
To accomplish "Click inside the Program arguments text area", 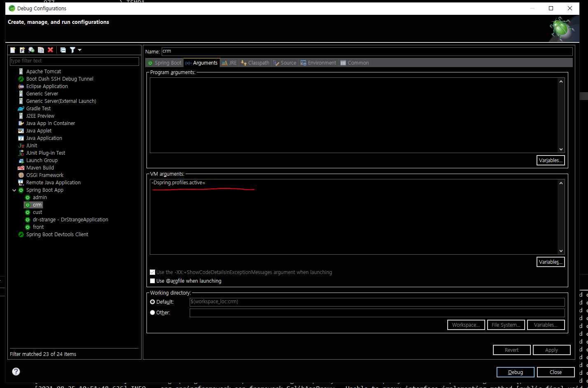I will (354, 115).
